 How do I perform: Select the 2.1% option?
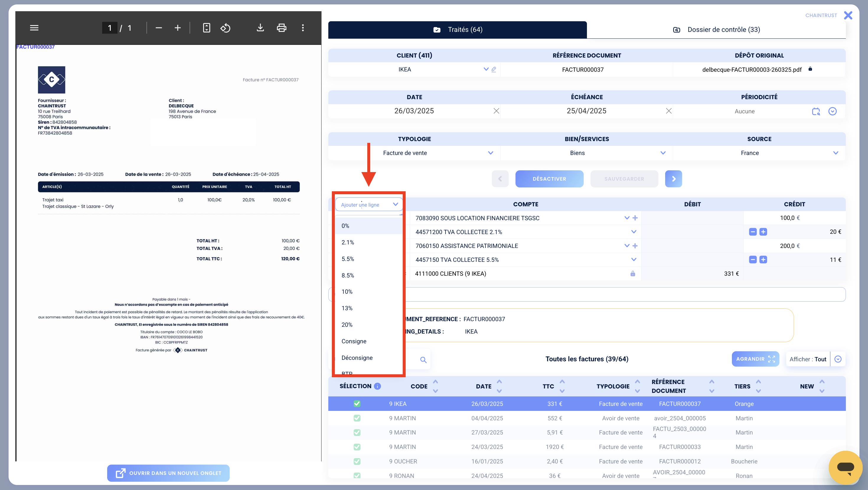coord(369,242)
